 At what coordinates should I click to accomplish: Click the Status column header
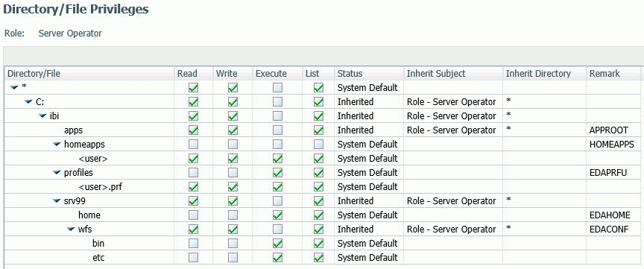pyautogui.click(x=369, y=74)
